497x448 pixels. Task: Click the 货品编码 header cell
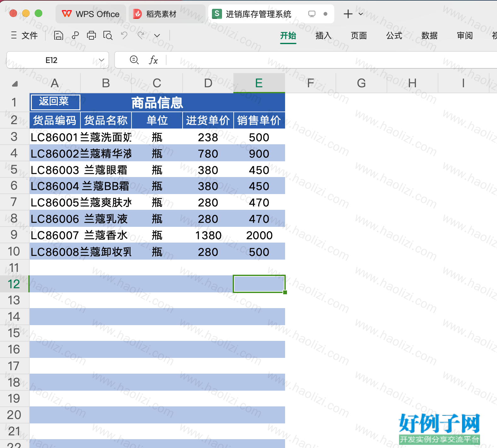[55, 120]
